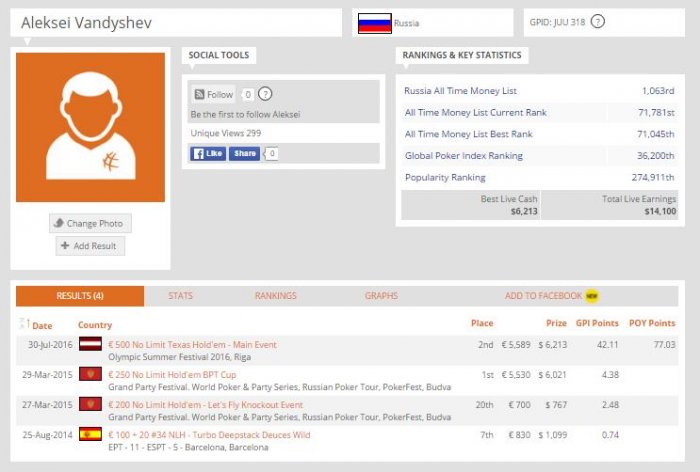Click the 30-Jul-2016 date cell

click(x=50, y=345)
